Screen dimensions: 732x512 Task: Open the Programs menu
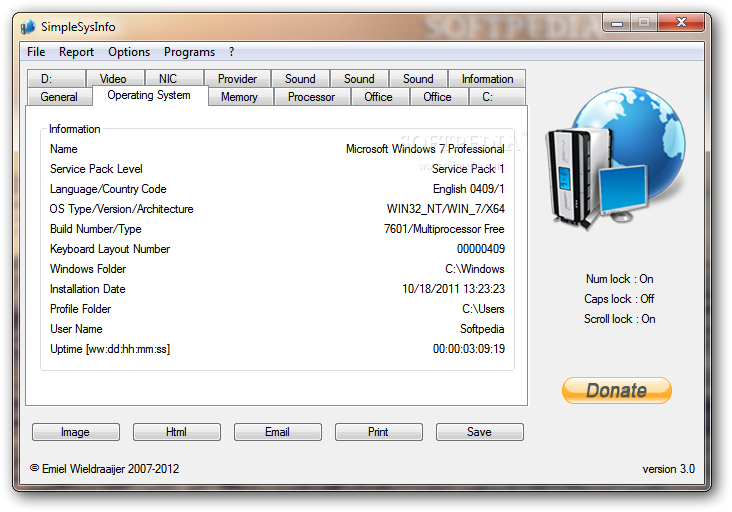(x=189, y=52)
